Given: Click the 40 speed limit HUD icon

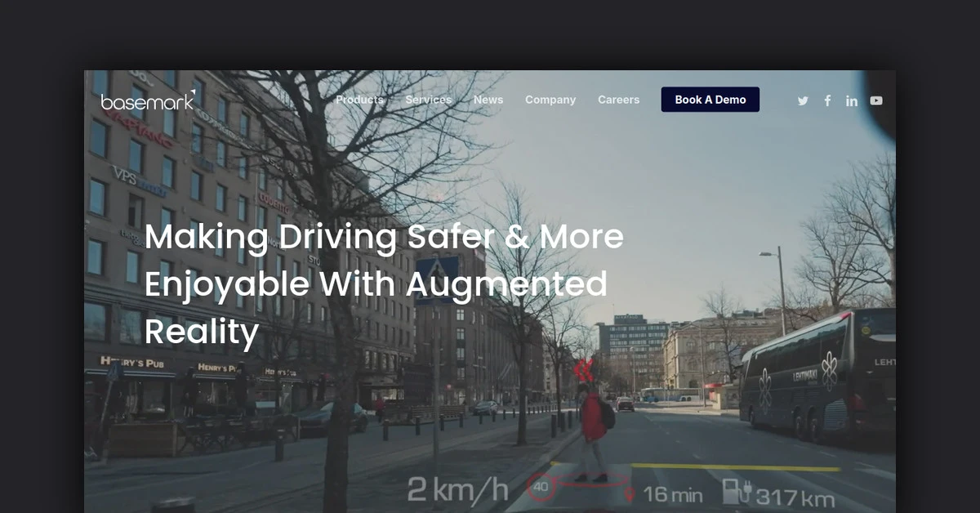Looking at the screenshot, I should pyautogui.click(x=541, y=488).
